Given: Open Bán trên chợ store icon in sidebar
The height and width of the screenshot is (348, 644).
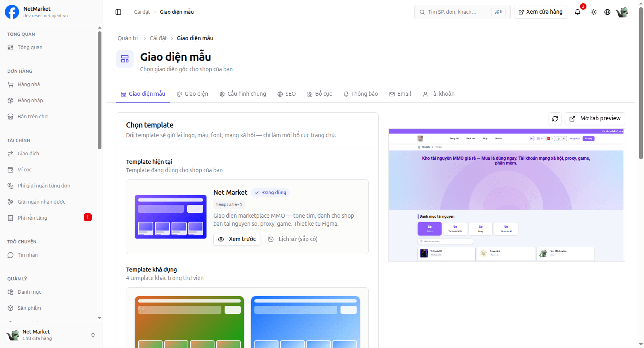Looking at the screenshot, I should click(10, 117).
